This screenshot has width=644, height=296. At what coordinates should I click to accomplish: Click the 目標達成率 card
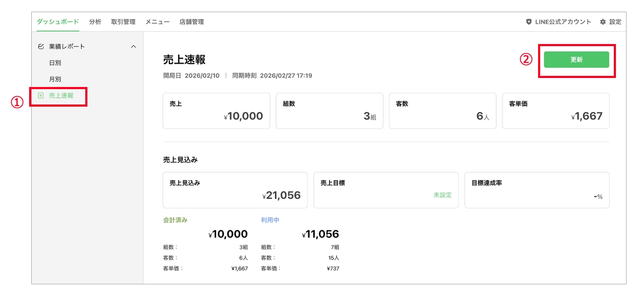tap(536, 190)
